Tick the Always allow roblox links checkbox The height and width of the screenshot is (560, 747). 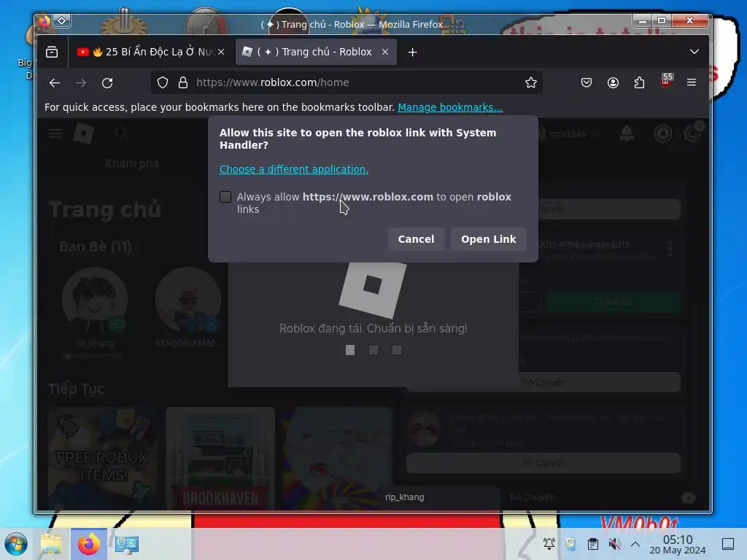click(225, 197)
